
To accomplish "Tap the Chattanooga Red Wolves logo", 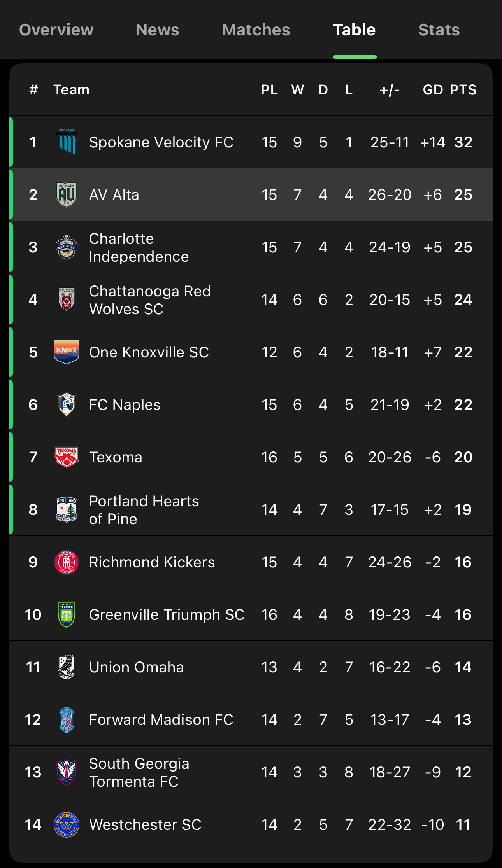I will point(67,299).
